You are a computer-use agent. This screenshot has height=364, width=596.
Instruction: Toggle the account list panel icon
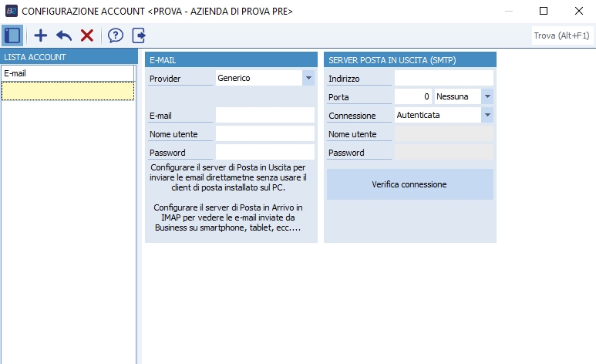click(x=12, y=35)
